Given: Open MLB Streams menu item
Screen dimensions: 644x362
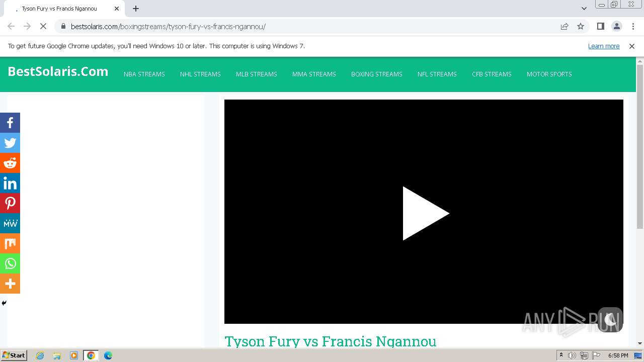Looking at the screenshot, I should click(x=257, y=74).
